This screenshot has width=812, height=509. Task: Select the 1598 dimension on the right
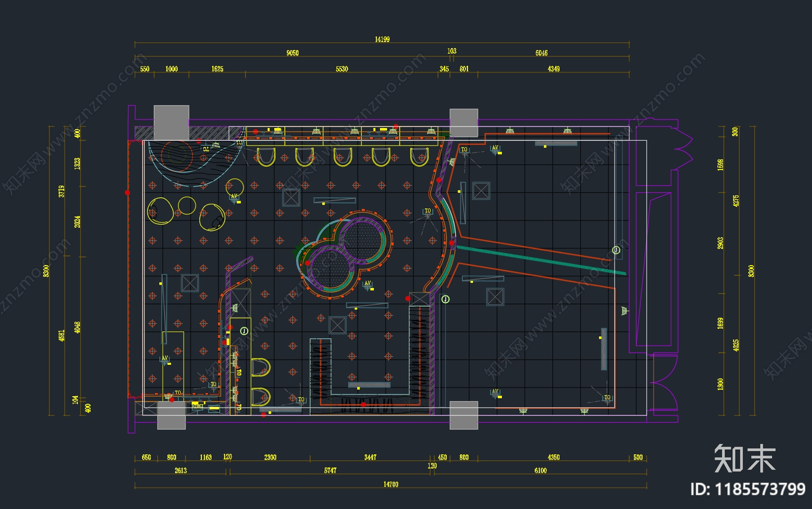(720, 165)
